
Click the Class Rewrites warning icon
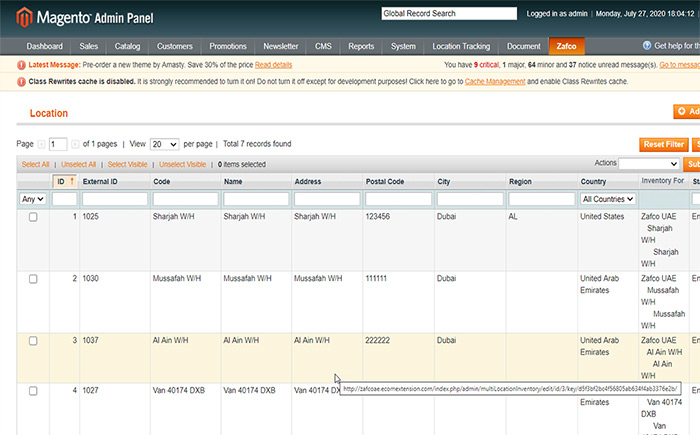pyautogui.click(x=21, y=82)
